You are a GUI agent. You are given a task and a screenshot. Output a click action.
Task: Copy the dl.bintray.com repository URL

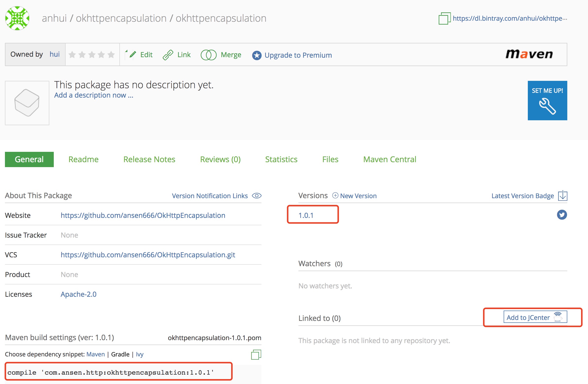coord(444,18)
